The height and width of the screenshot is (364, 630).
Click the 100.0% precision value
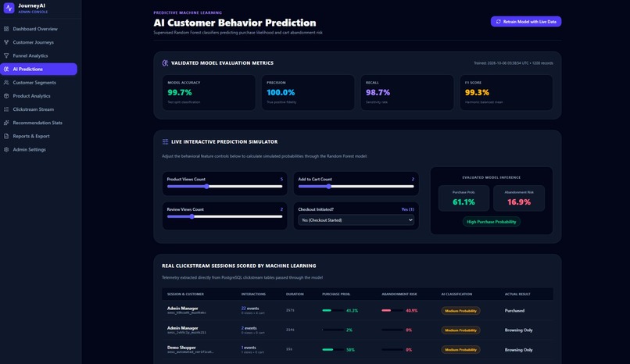click(281, 92)
